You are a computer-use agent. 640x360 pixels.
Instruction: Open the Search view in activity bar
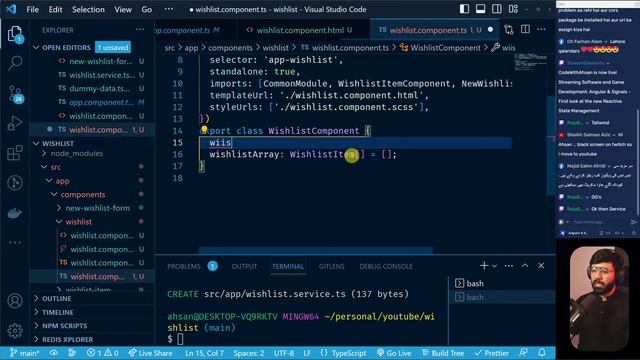[15, 63]
